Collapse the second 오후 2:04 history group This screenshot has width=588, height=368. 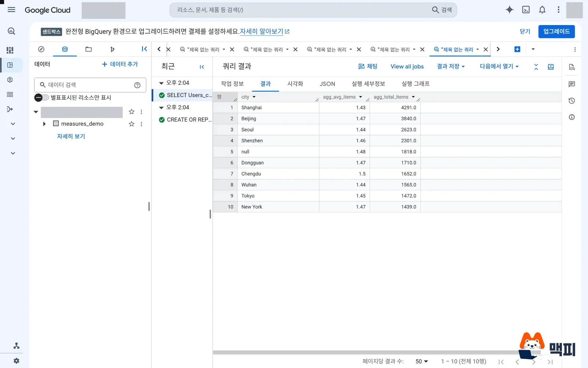click(161, 107)
